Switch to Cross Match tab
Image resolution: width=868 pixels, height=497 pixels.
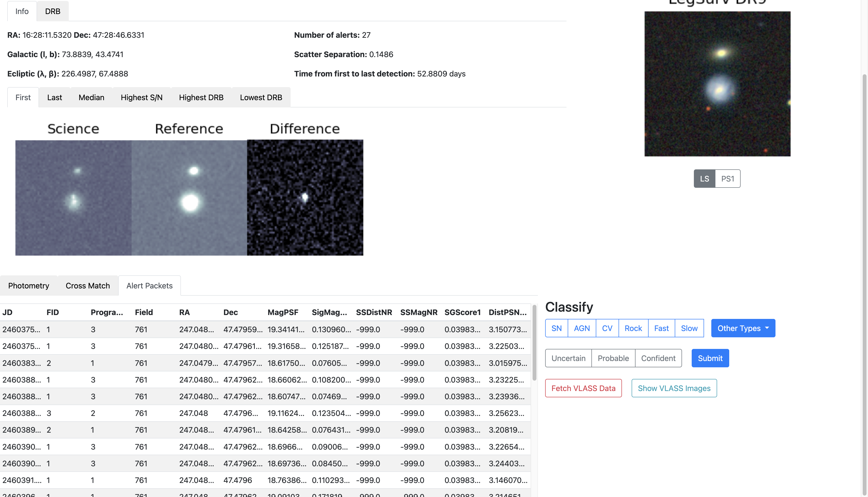click(x=87, y=286)
